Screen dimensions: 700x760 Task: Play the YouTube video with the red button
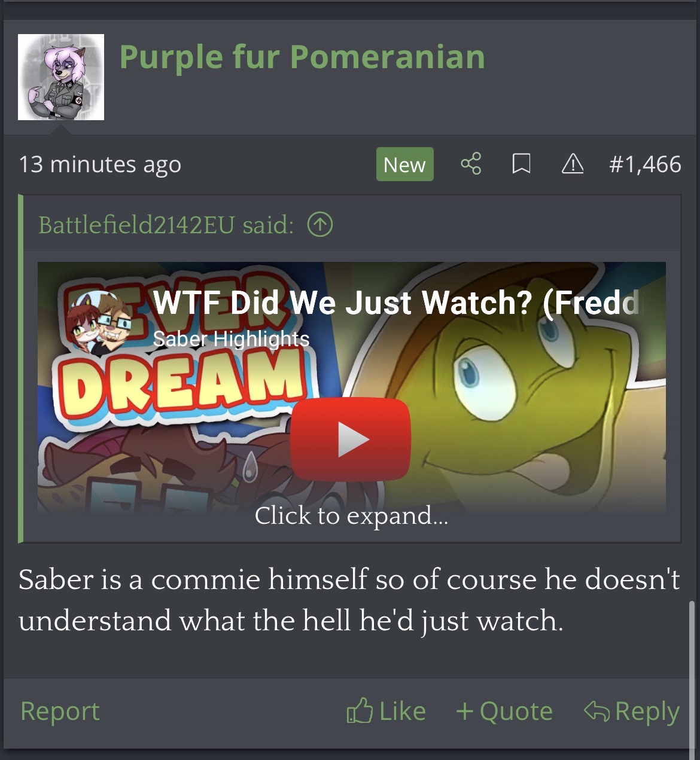click(x=351, y=439)
